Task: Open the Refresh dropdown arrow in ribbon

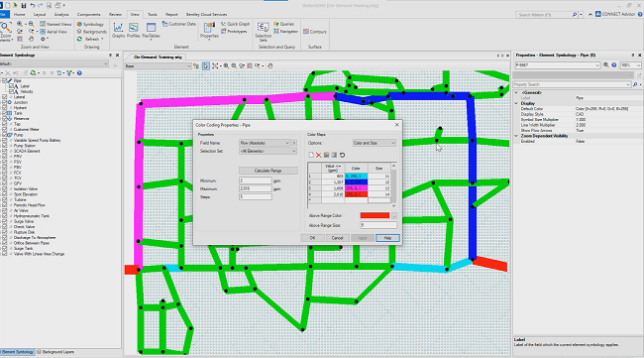Action: [102, 39]
